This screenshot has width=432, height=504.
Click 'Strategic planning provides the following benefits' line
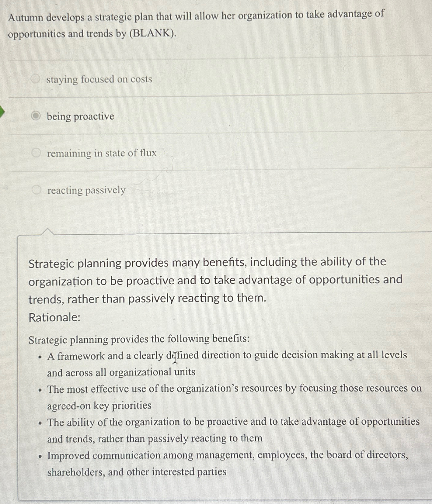138,340
